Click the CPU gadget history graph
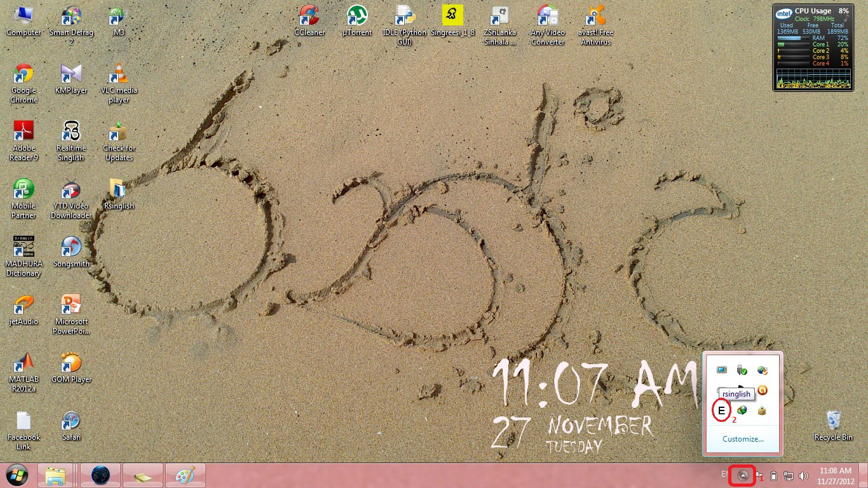 coord(814,78)
